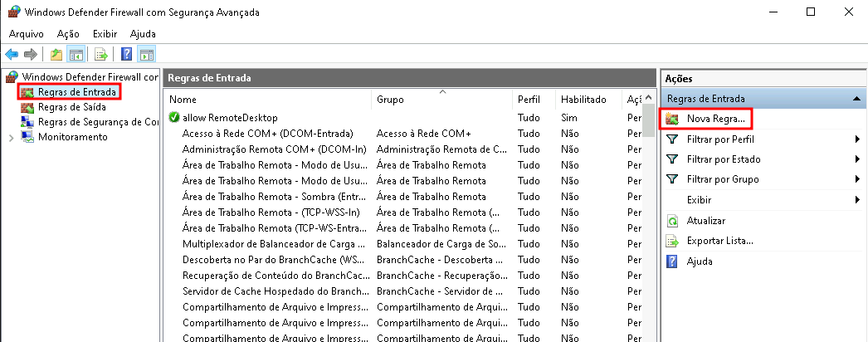Click Atualizar in the Ações pane
The image size is (868, 342).
(x=706, y=220)
